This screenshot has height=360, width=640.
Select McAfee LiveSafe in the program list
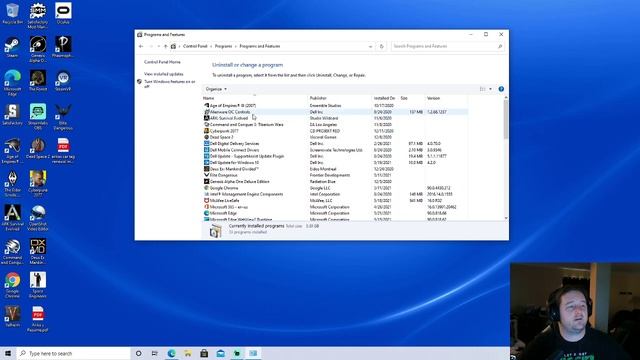click(335, 201)
